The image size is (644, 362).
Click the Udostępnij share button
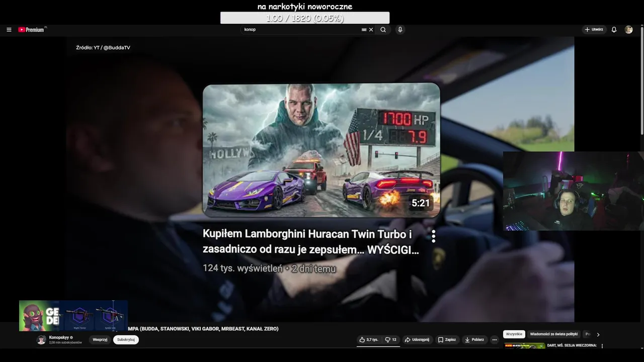417,340
